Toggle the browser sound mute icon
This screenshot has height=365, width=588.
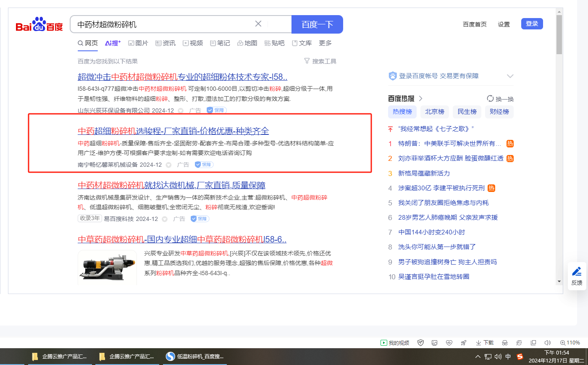[547, 343]
